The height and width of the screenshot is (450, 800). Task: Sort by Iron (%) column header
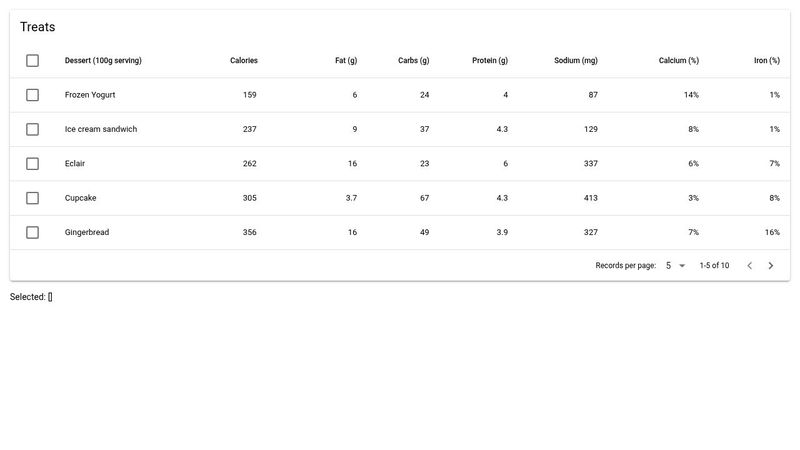(x=766, y=61)
